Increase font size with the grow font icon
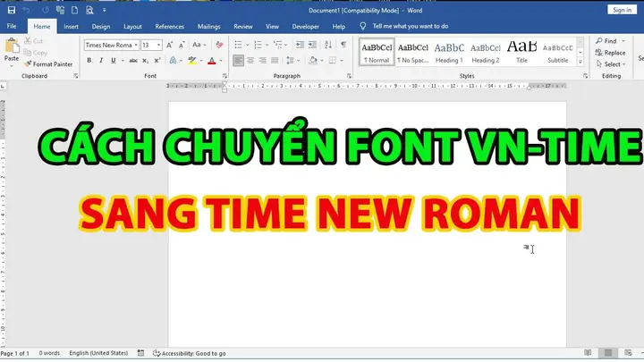 click(169, 46)
